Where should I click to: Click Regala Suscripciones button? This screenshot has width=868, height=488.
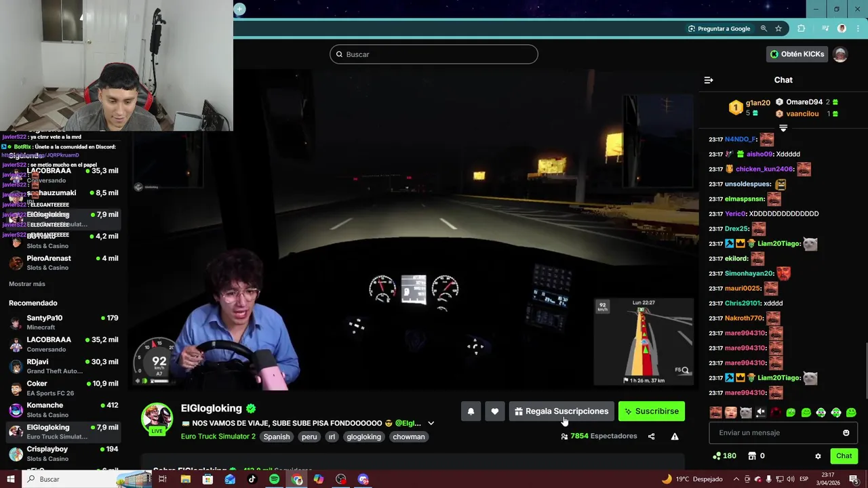[x=561, y=411]
